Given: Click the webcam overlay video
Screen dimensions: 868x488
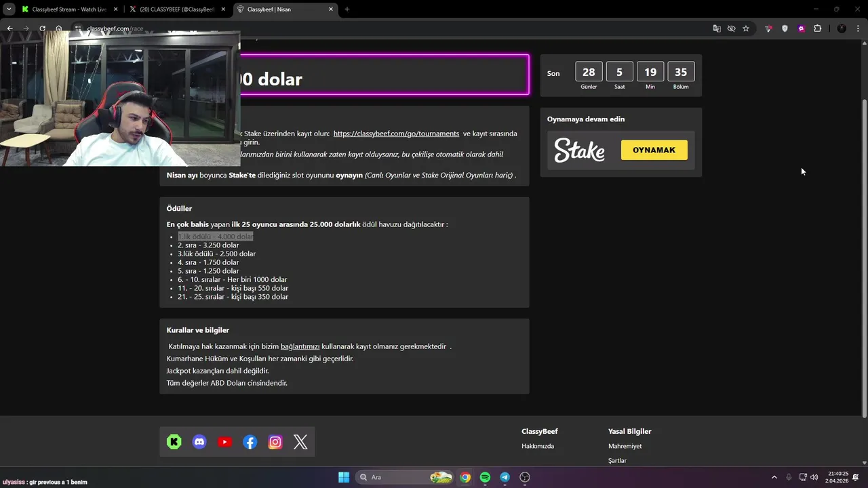Looking at the screenshot, I should click(120, 98).
